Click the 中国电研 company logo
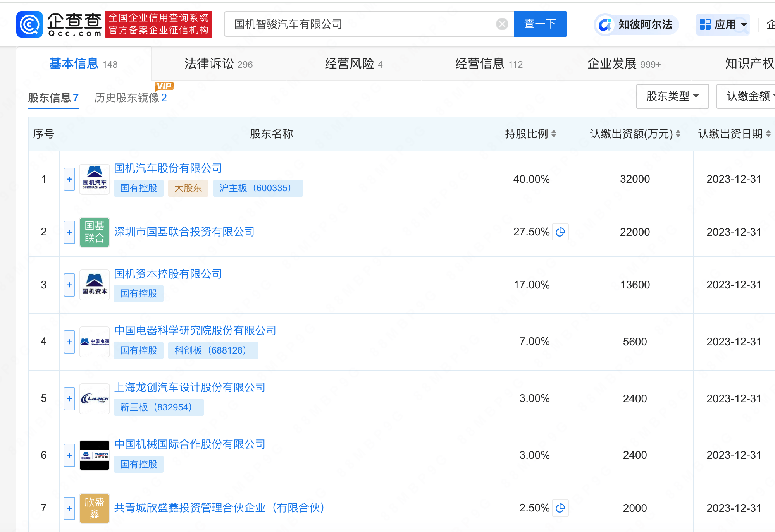775x532 pixels. click(x=95, y=342)
